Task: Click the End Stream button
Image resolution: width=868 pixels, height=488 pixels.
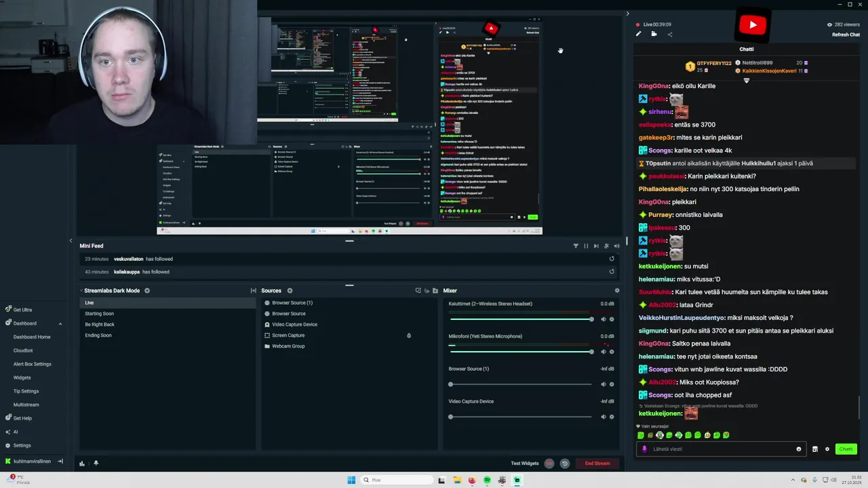Action: [597, 464]
